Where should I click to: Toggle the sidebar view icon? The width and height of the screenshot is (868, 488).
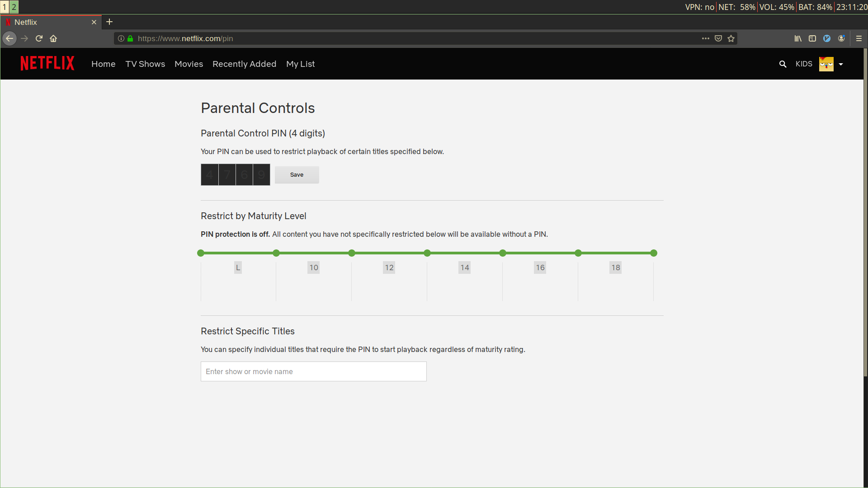pyautogui.click(x=812, y=38)
